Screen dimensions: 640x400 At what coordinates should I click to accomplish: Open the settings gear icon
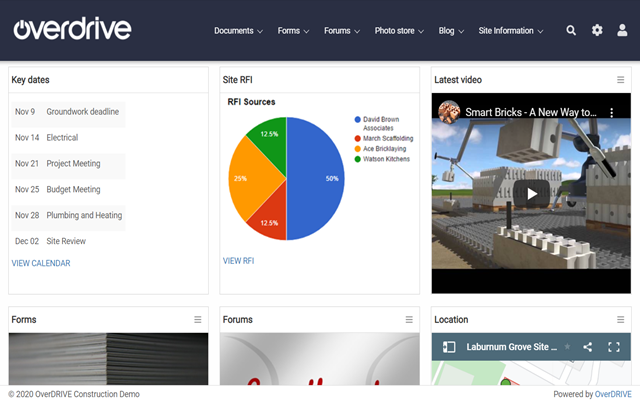[x=597, y=31]
